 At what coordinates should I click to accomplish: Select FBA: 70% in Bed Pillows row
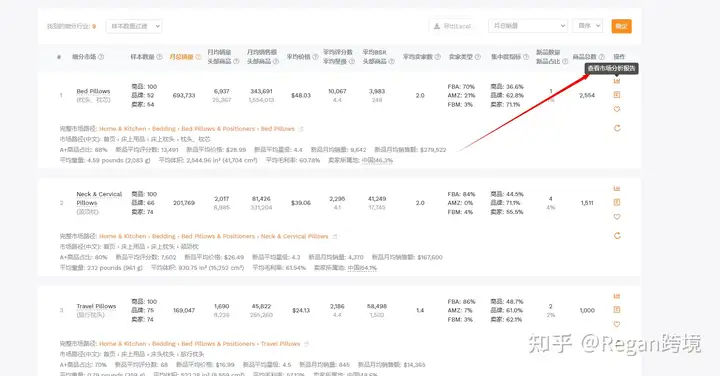tap(461, 87)
